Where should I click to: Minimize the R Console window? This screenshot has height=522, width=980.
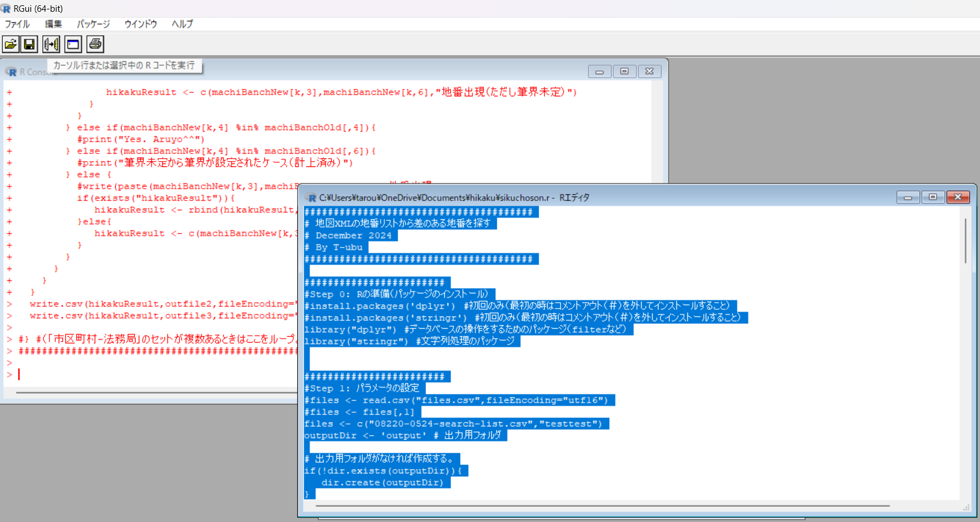click(x=599, y=72)
